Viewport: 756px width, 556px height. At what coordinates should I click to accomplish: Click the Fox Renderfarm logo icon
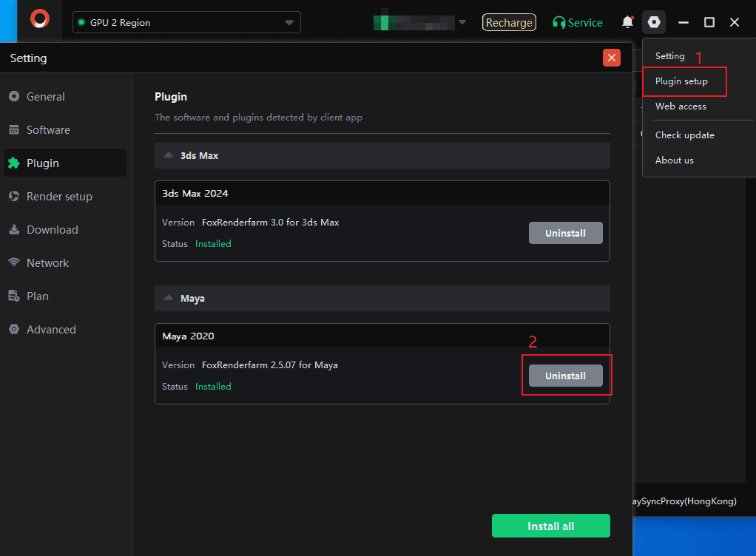(x=40, y=20)
